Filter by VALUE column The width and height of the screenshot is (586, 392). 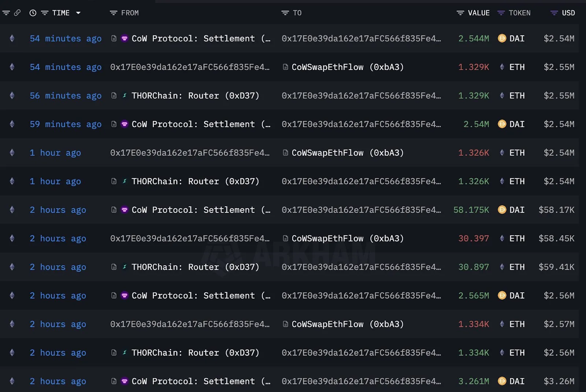(460, 13)
